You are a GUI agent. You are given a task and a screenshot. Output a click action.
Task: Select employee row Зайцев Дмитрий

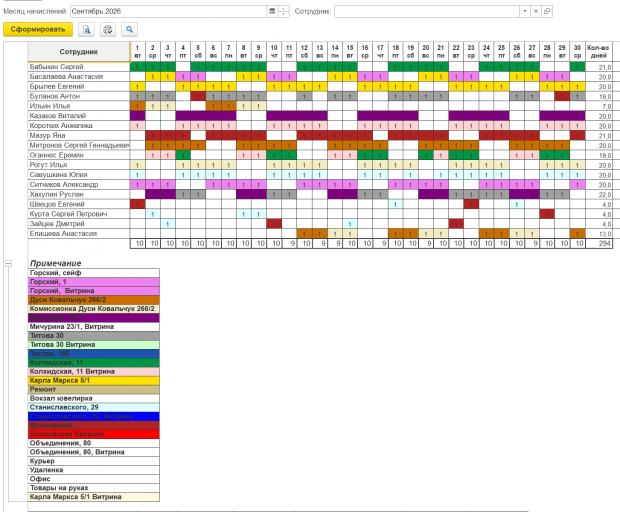point(79,224)
